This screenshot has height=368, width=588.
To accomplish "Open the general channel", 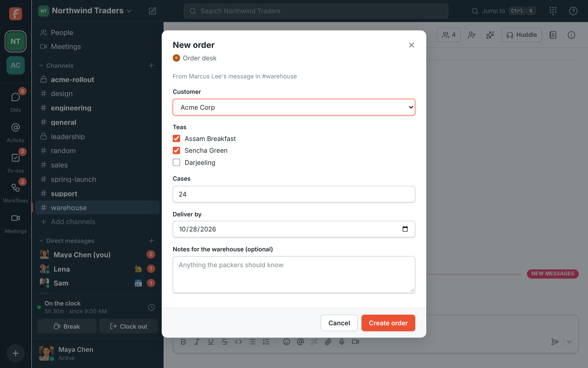I will coord(97,122).
